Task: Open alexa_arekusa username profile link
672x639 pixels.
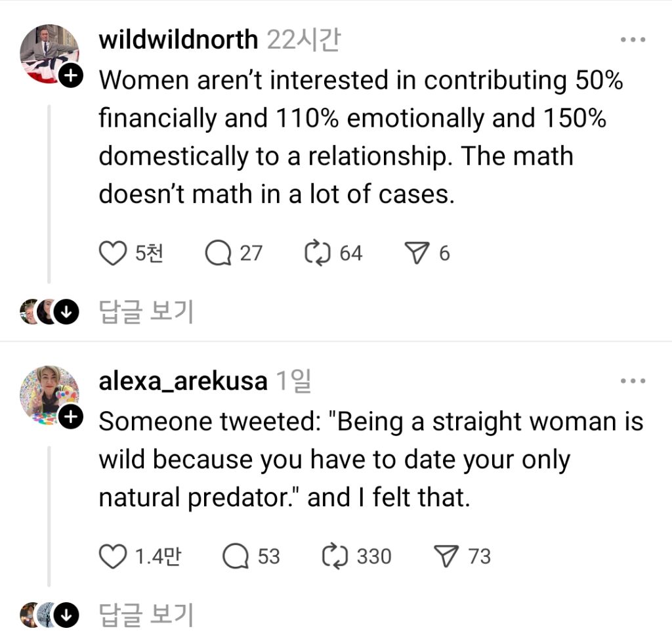Action: pyautogui.click(x=183, y=381)
